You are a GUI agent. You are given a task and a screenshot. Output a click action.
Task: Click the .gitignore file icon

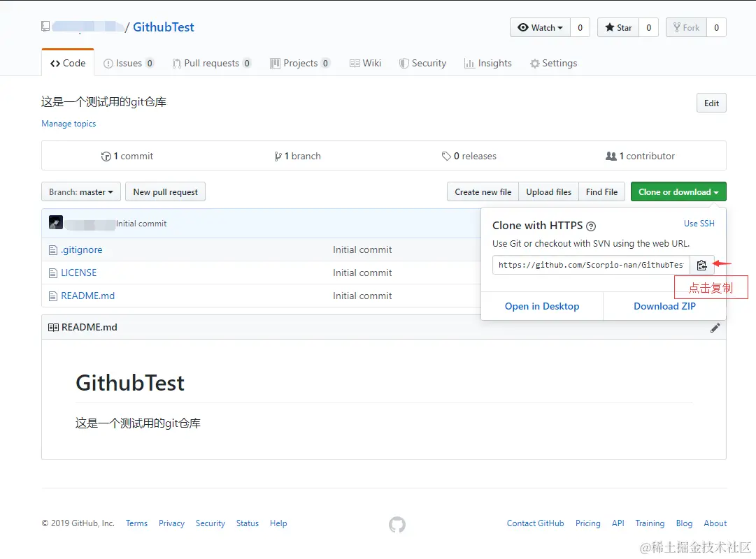pyautogui.click(x=53, y=250)
